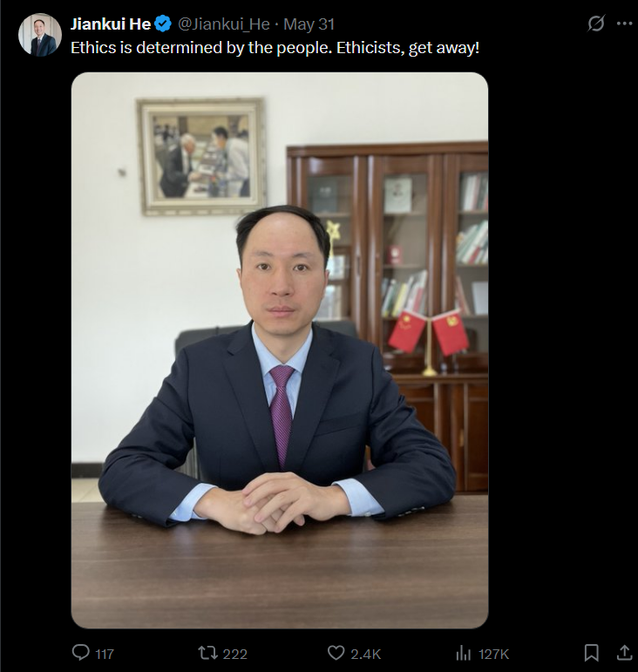Click the 222 reposts count
This screenshot has height=672, width=638.
pyautogui.click(x=234, y=654)
